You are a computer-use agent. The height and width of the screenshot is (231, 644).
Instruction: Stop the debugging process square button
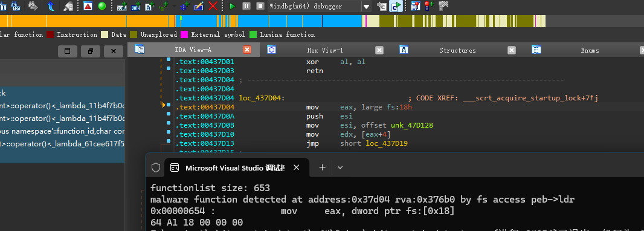click(260, 6)
